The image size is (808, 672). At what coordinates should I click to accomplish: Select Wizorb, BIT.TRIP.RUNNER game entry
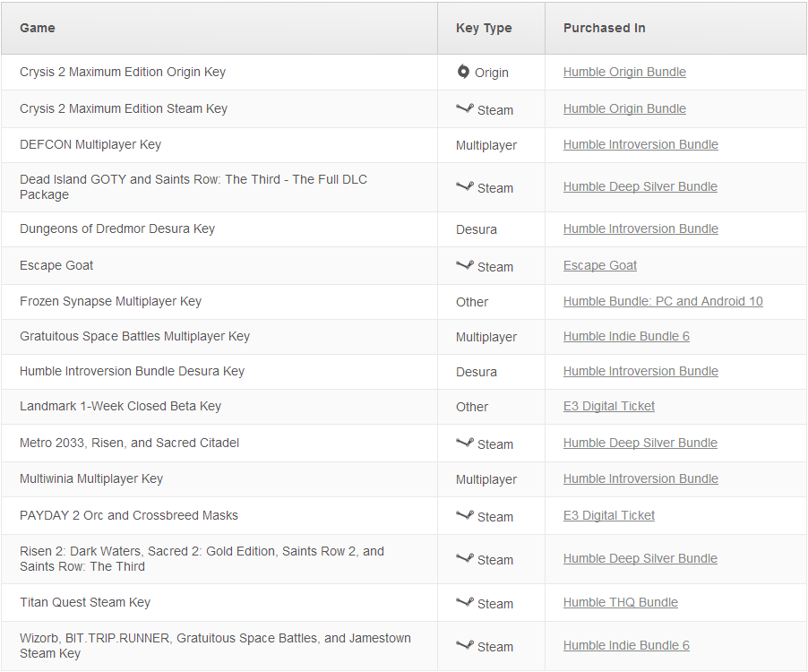(x=215, y=645)
